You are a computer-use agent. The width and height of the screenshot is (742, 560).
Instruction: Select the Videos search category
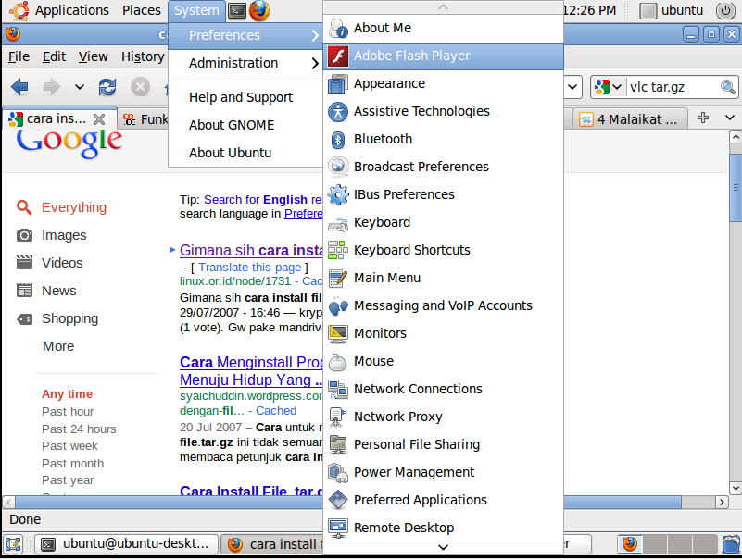[x=62, y=263]
